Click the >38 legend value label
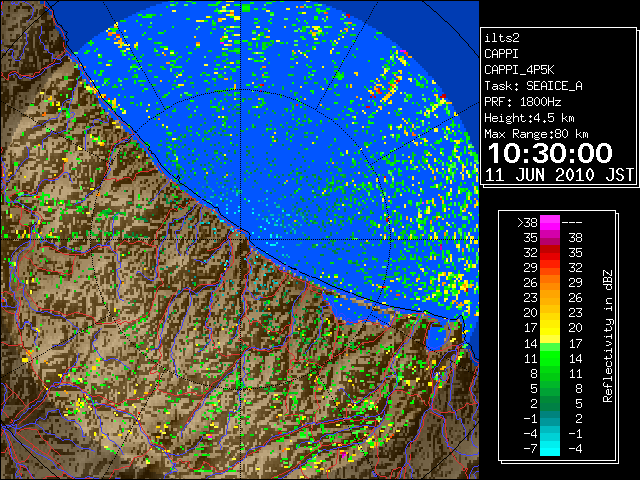 (x=527, y=223)
